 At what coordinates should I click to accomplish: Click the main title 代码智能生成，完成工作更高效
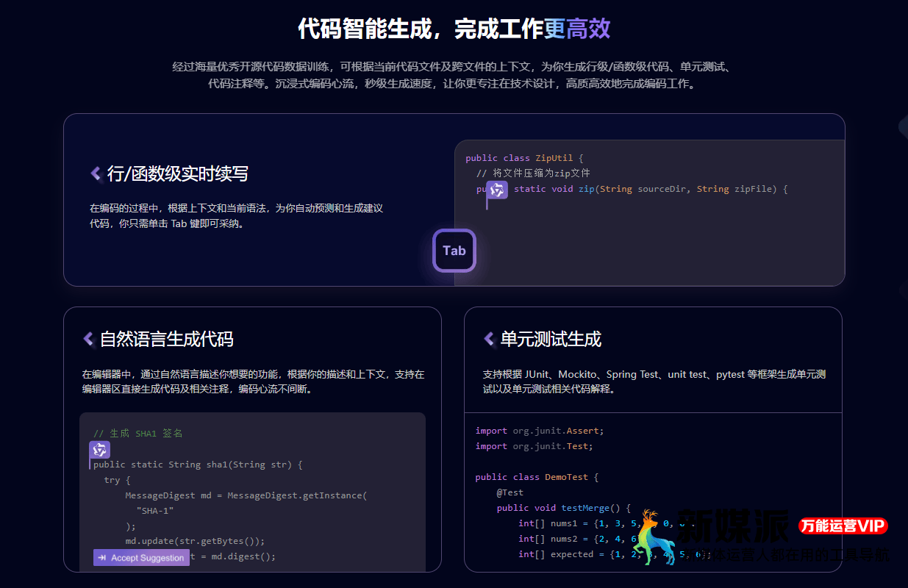454,29
